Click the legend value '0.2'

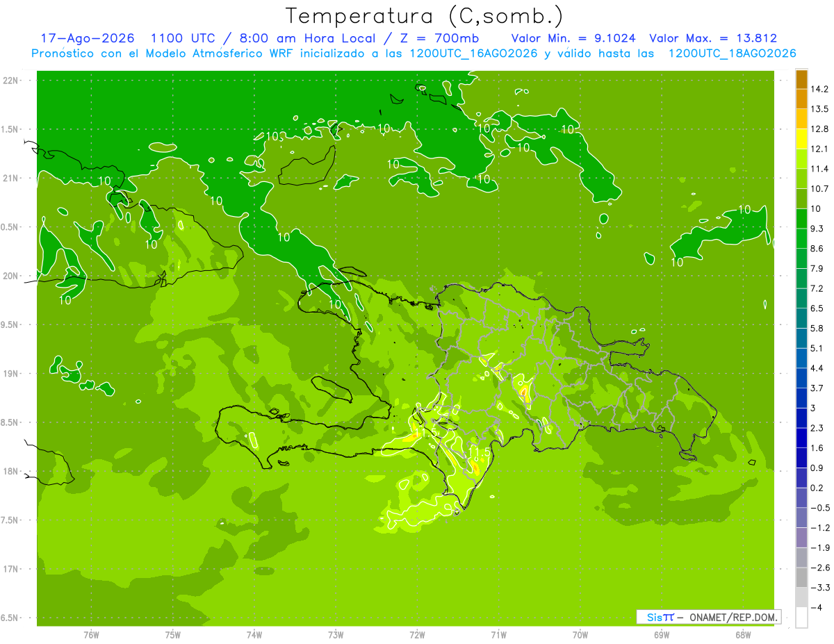pyautogui.click(x=817, y=488)
